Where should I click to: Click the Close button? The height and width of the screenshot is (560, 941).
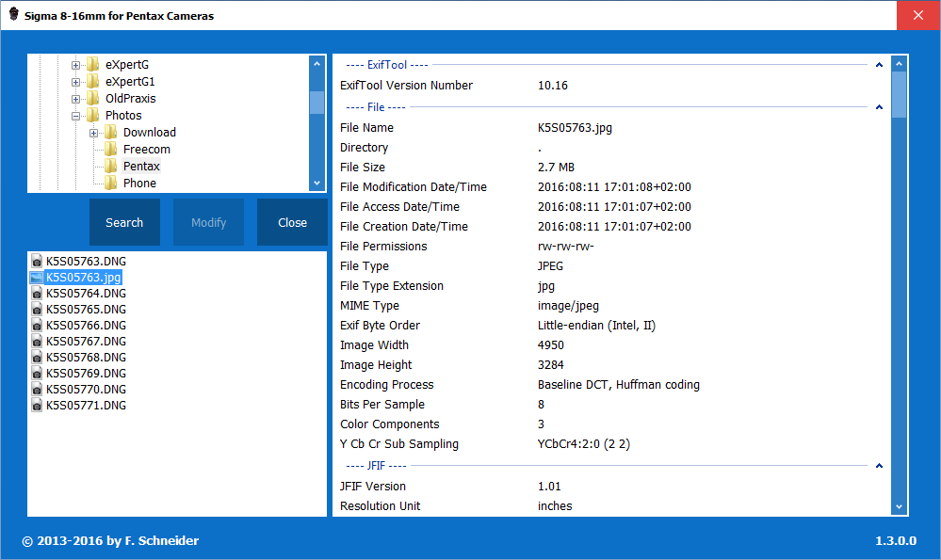(x=292, y=222)
